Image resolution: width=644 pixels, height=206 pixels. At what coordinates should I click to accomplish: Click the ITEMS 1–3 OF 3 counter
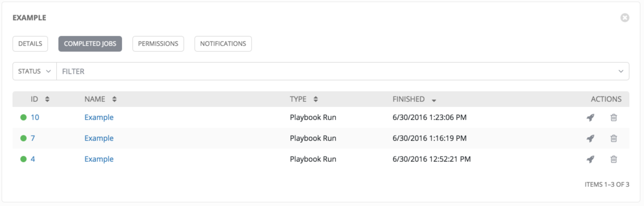point(607,185)
